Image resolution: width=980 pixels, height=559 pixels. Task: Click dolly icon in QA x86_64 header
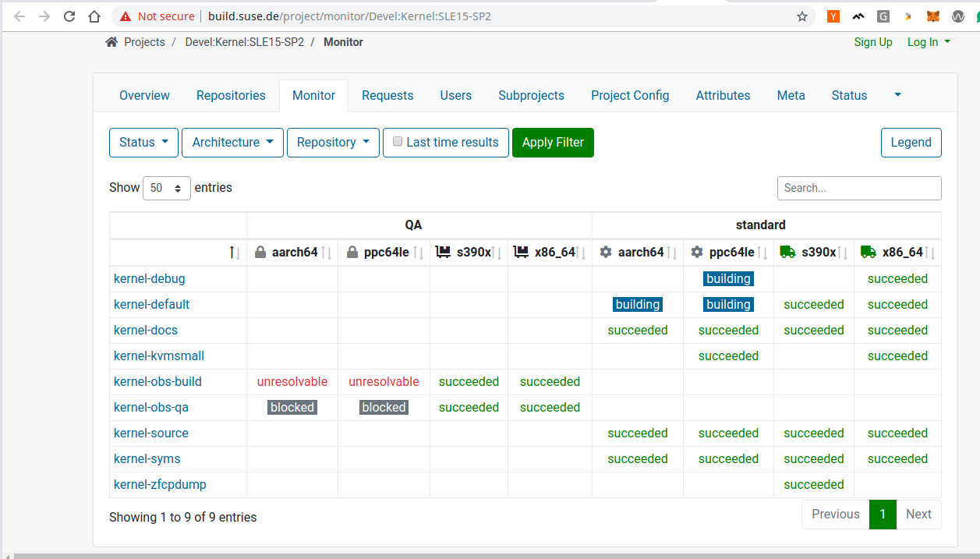pyautogui.click(x=522, y=252)
